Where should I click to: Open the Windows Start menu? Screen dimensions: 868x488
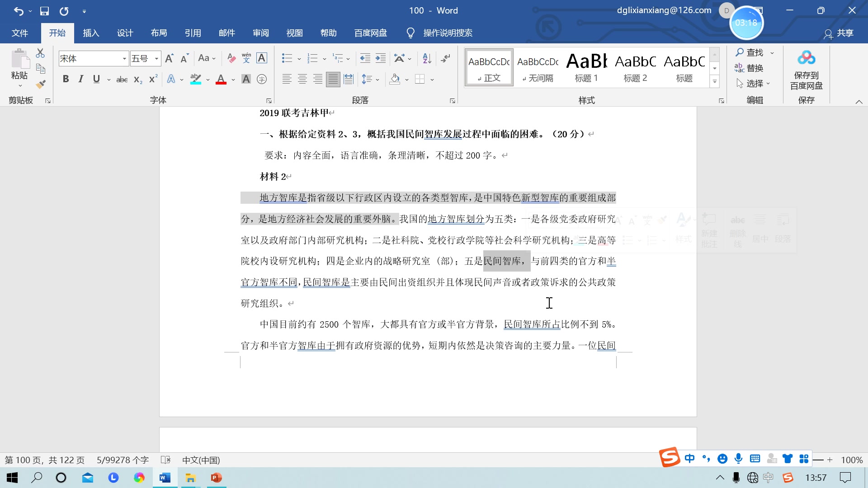(12, 478)
